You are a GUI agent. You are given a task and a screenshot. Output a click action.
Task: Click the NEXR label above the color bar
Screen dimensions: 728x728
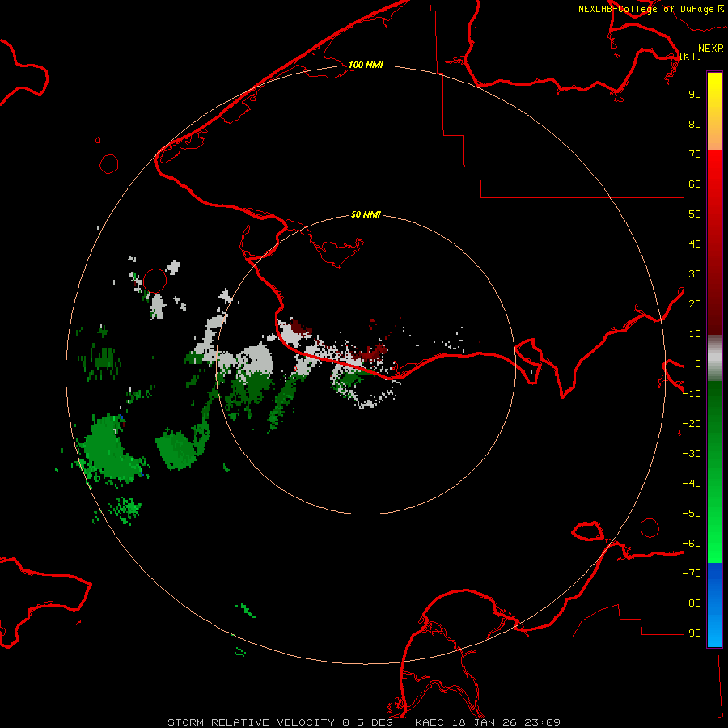tap(711, 49)
